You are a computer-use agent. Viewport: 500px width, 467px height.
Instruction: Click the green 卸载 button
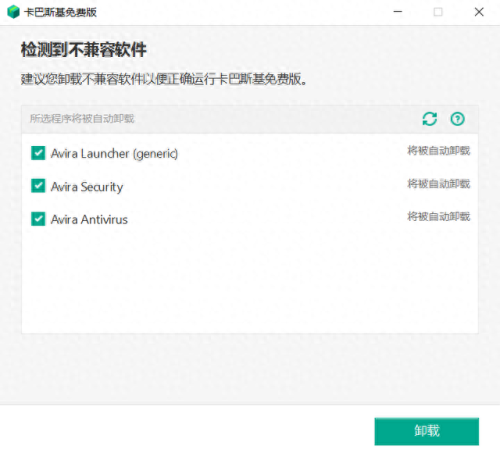(x=427, y=431)
